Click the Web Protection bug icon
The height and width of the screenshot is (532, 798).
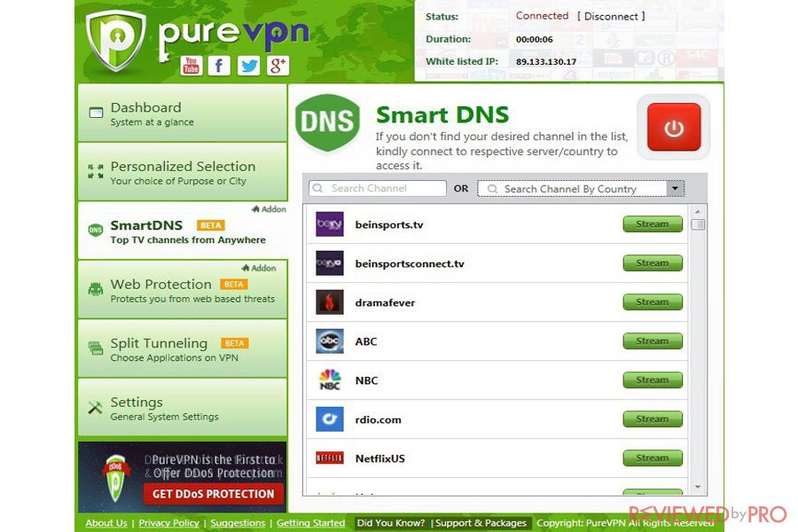pos(95,289)
